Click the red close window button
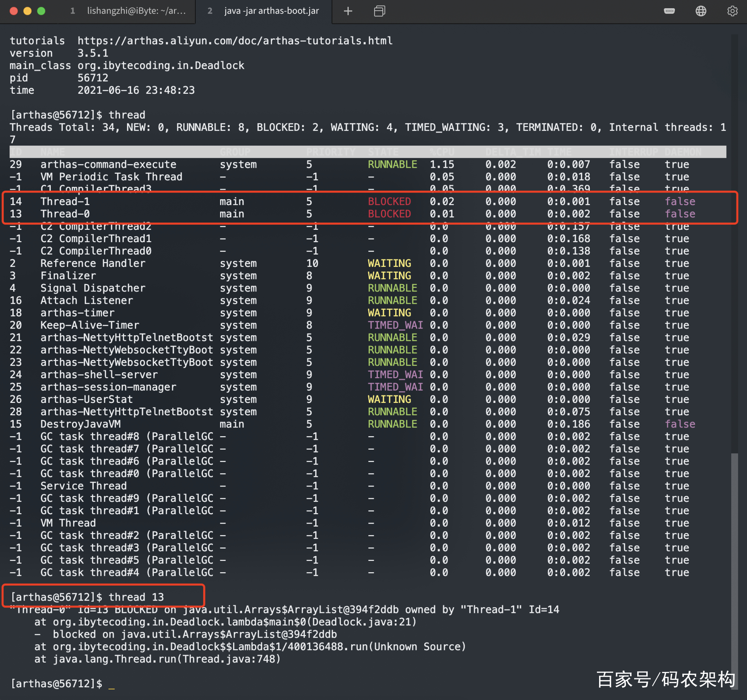Screen dimensions: 747x700 [x=13, y=11]
